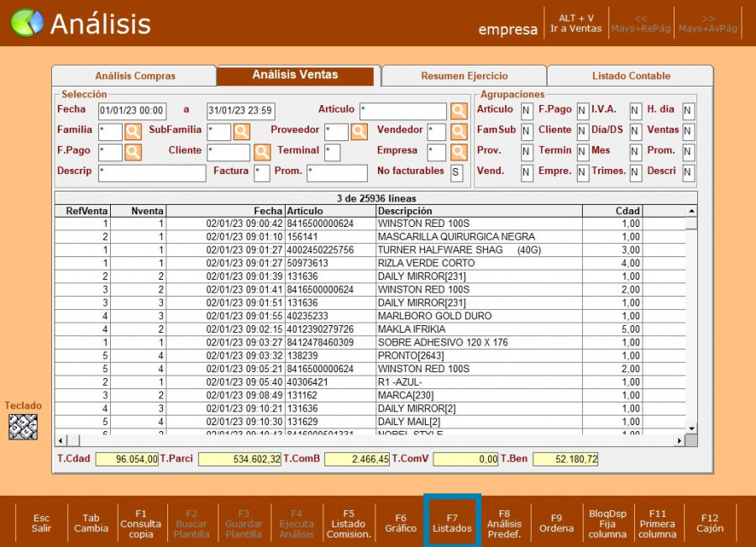Open the on-screen Teclado keyboard icon

[x=23, y=427]
